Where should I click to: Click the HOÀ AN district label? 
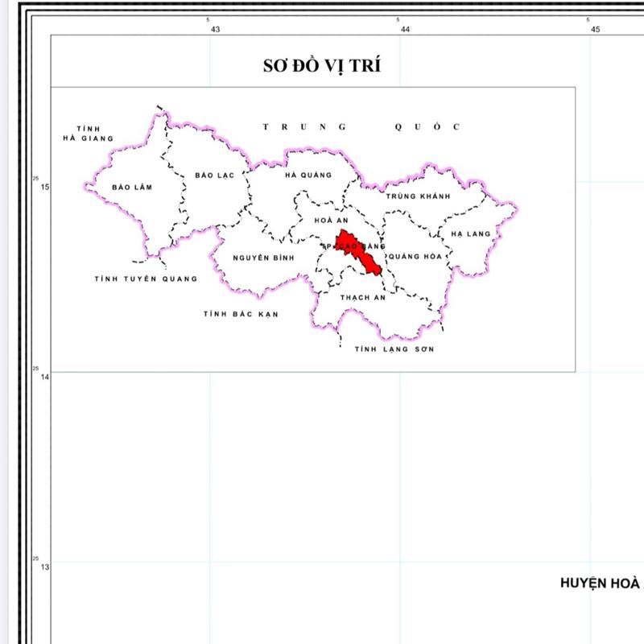[331, 221]
